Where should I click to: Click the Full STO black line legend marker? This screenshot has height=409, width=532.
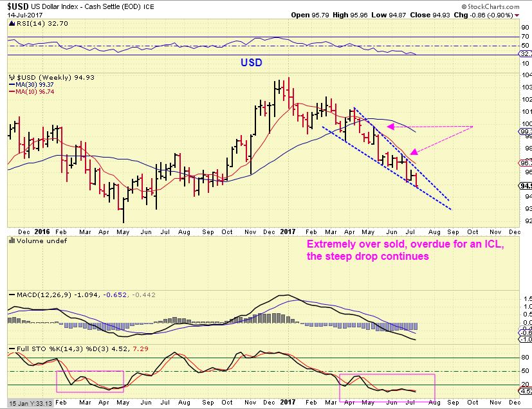pyautogui.click(x=12, y=349)
